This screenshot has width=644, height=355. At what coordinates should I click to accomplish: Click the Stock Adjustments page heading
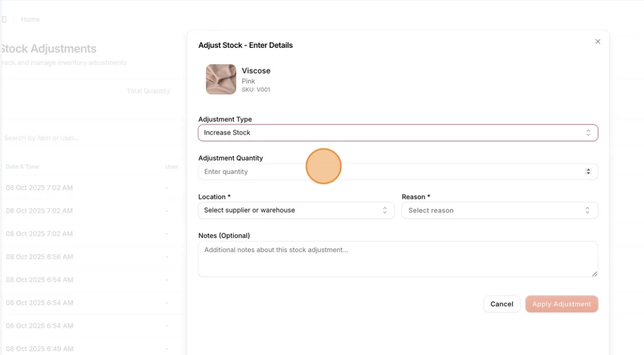[49, 49]
